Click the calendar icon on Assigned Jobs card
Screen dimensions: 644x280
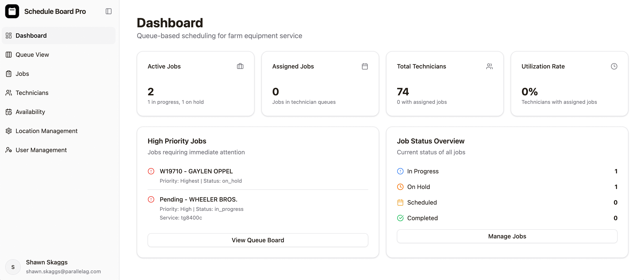pos(365,66)
